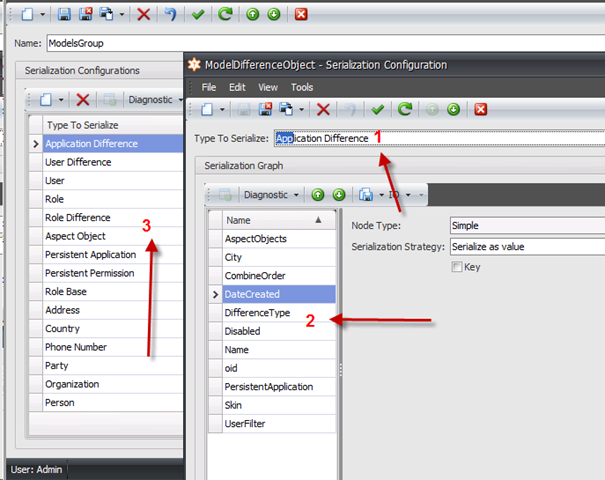Click New icon in main window toolbar
Screen dimensions: 605x480
coord(27,15)
